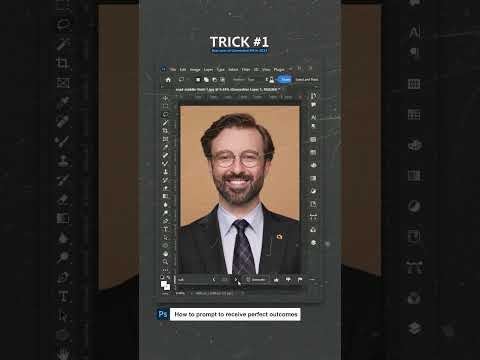This screenshot has width=480, height=360.
Task: Select the Pen tool
Action: pyautogui.click(x=165, y=221)
